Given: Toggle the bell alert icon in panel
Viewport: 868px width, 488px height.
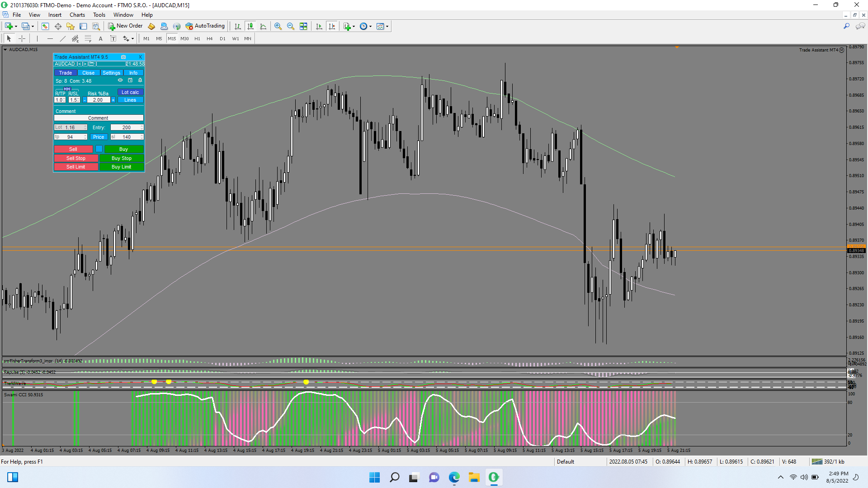Looking at the screenshot, I should pos(140,80).
